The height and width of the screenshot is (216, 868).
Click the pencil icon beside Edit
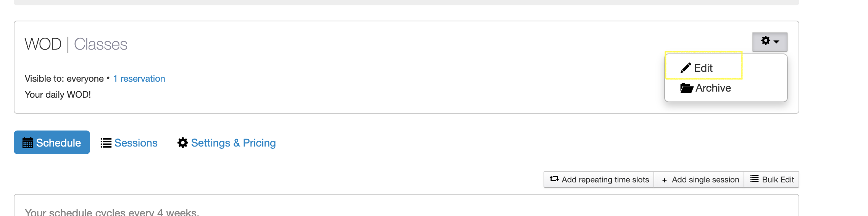coord(686,68)
